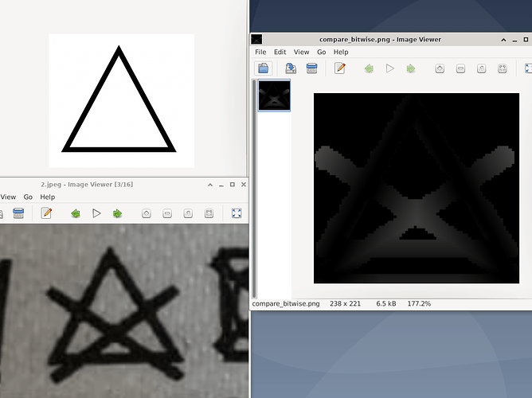
Task: Zoom in using 2.jpeg viewer toolbar
Action: 147,213
